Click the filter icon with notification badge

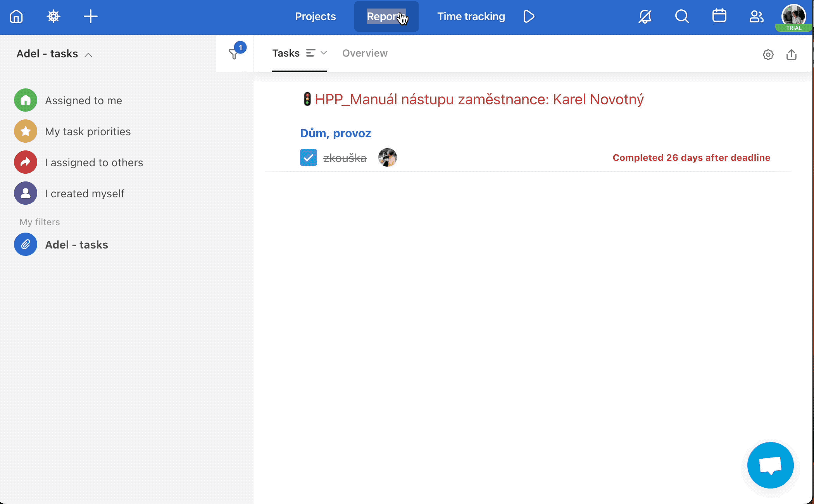pos(234,54)
